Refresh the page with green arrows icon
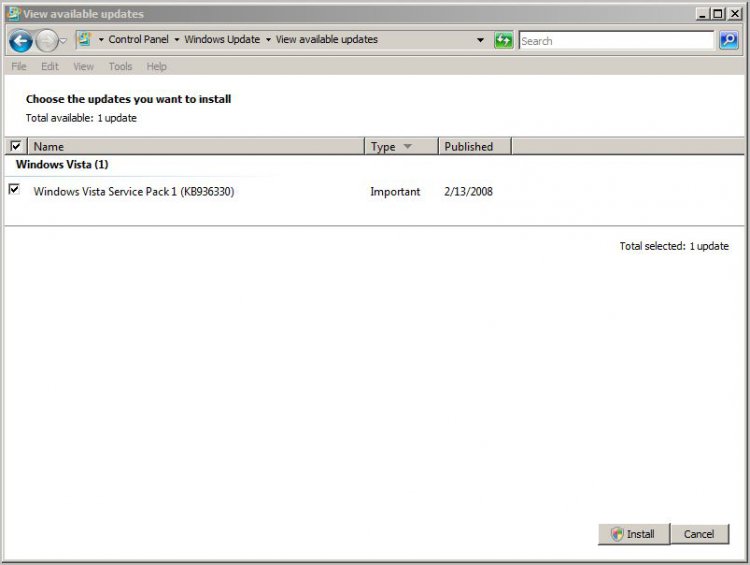Screen dimensions: 750x565 tap(503, 41)
